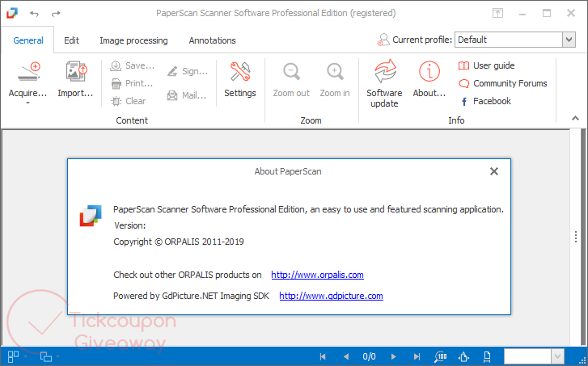Go to the previous page

345,356
